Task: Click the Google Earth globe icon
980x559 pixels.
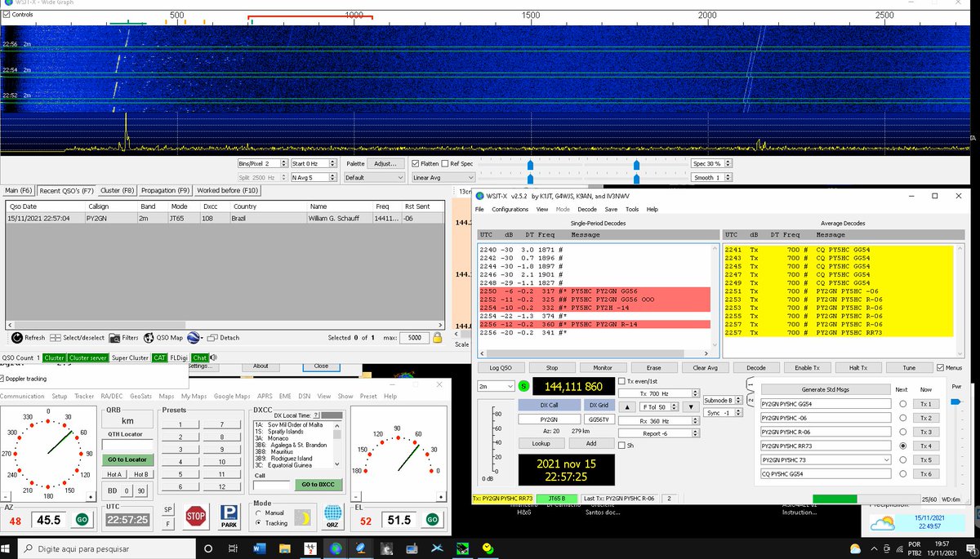Action: coord(193,338)
